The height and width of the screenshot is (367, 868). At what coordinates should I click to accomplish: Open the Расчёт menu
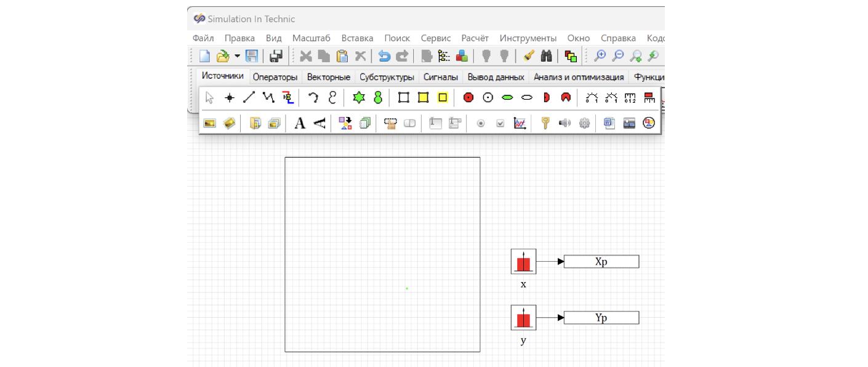[475, 38]
